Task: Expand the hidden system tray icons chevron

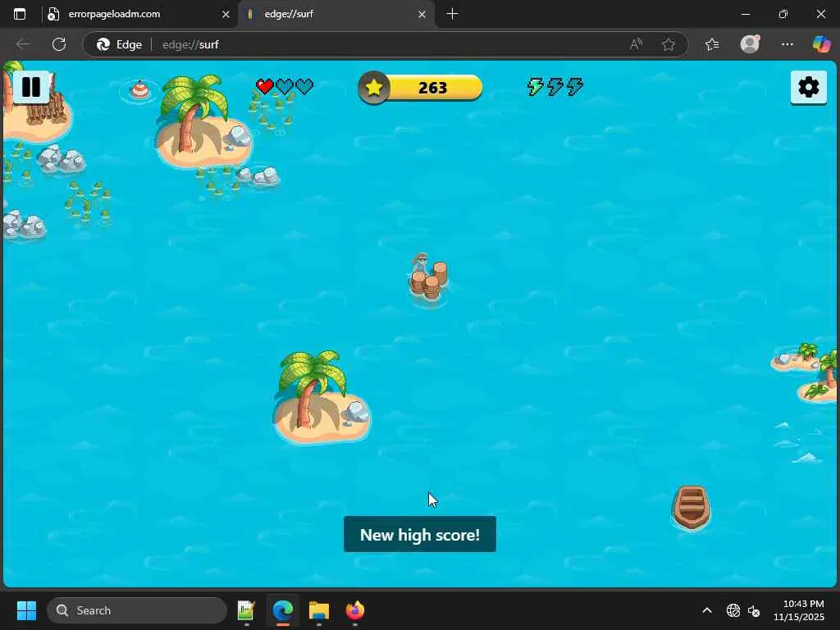Action: coord(707,610)
